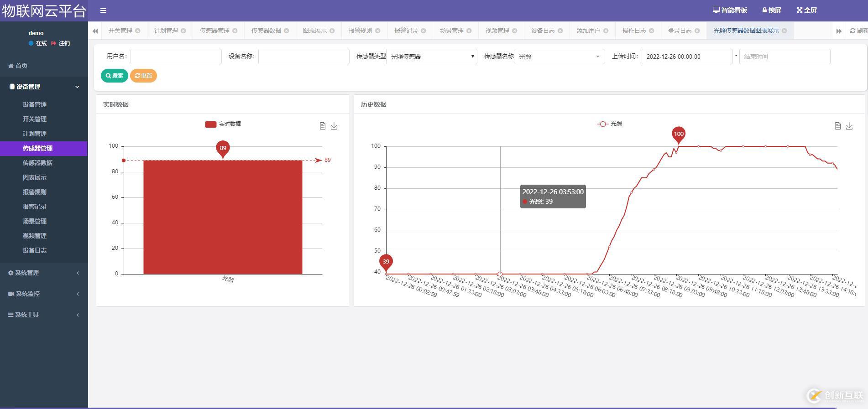868x409 pixels.
Task: Expand the 系统管理 sidebar section
Action: (44, 273)
